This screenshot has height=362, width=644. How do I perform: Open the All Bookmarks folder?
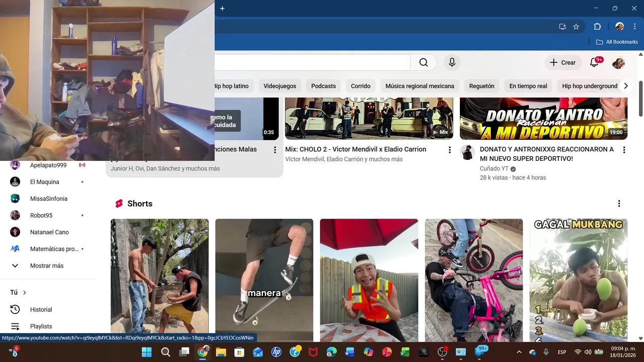617,42
